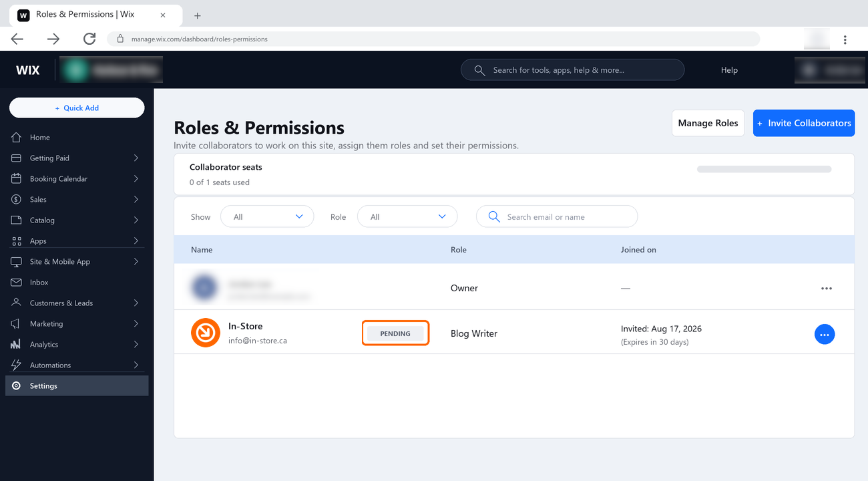The width and height of the screenshot is (868, 481).
Task: Click the Owner role text
Action: 464,289
